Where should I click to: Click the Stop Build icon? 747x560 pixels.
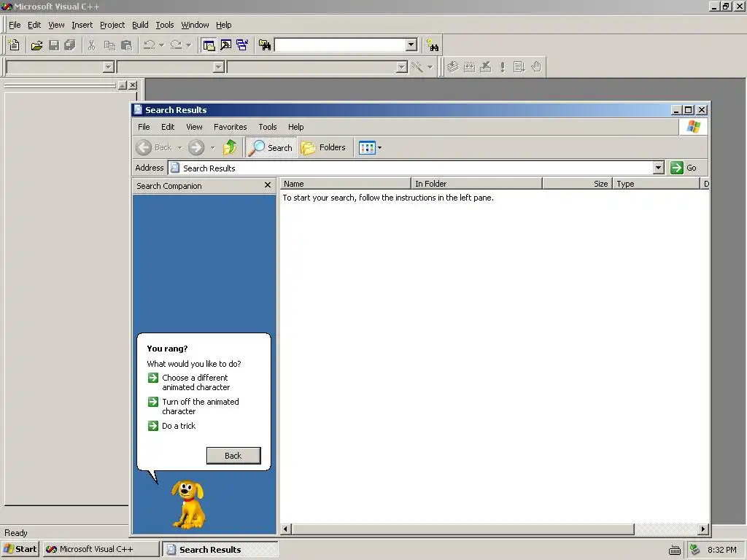pyautogui.click(x=485, y=67)
